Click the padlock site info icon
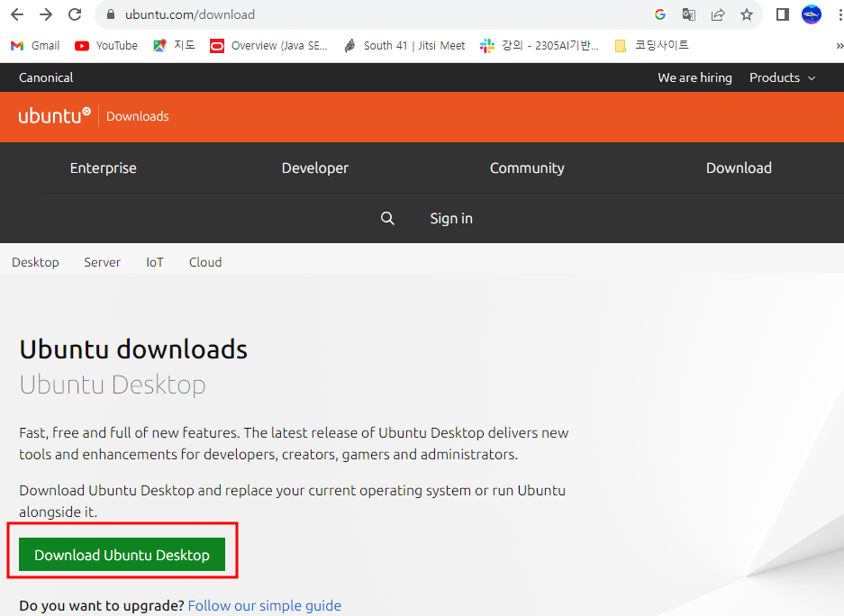The height and width of the screenshot is (616, 844). [x=111, y=14]
